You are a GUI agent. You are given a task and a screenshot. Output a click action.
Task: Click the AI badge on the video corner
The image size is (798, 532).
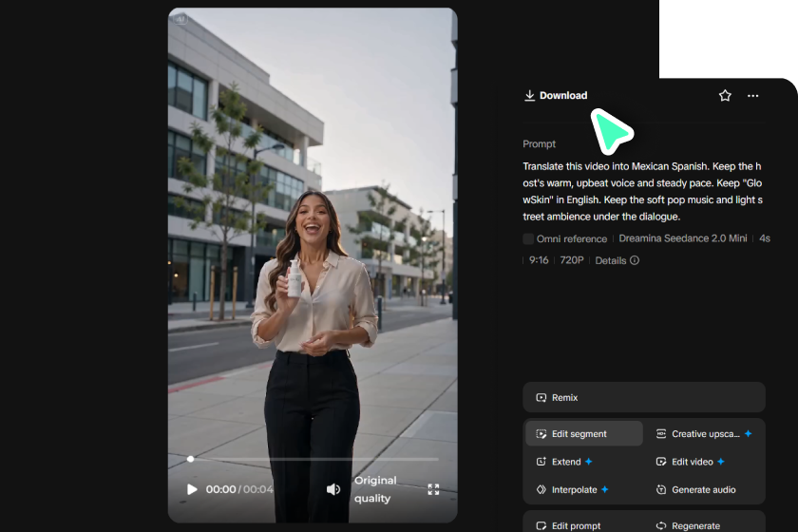180,19
